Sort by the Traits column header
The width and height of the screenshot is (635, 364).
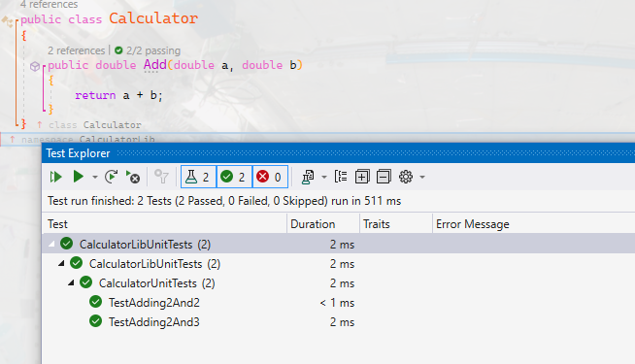point(396,224)
